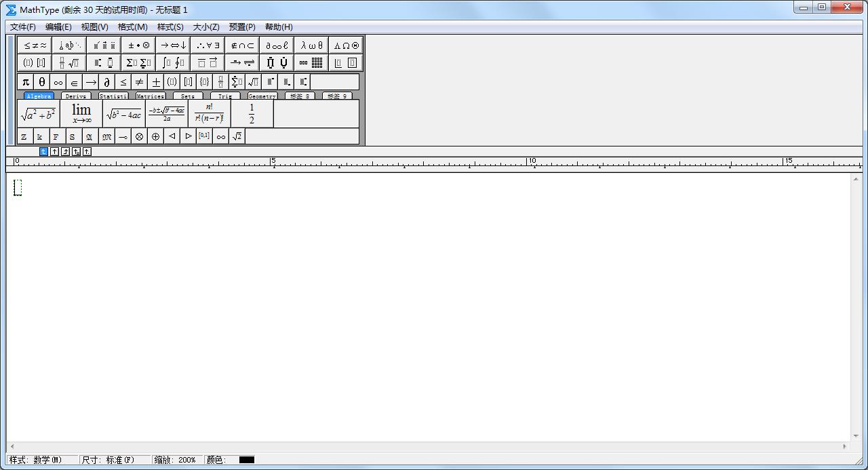The height and width of the screenshot is (470, 868).
Task: Open the uppercase Greek ΛΩ palette
Action: tap(347, 45)
